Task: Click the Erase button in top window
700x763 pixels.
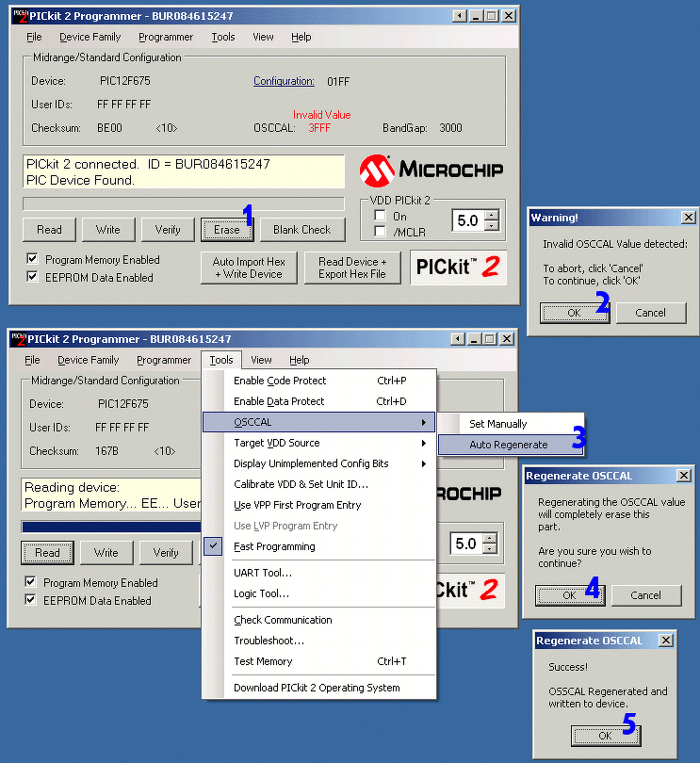Action: (x=227, y=230)
